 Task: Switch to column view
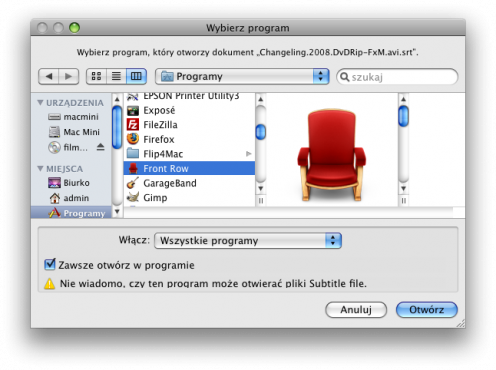pos(136,76)
